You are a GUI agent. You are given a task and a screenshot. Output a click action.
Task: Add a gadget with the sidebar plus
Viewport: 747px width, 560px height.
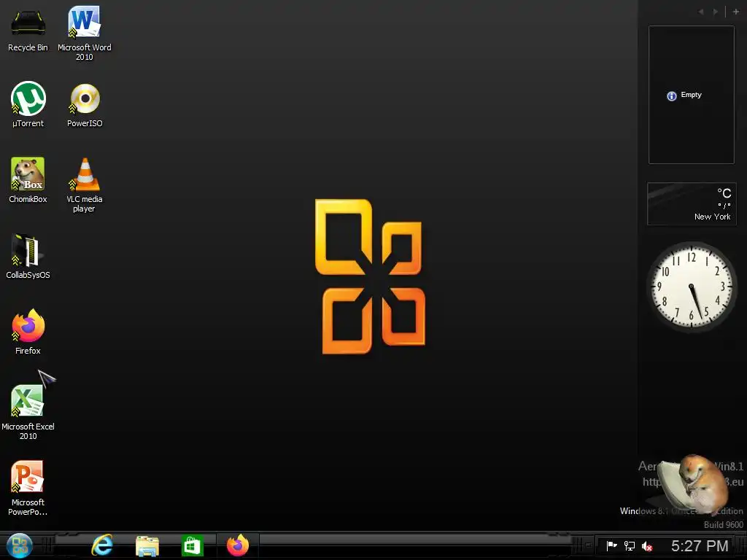point(735,12)
